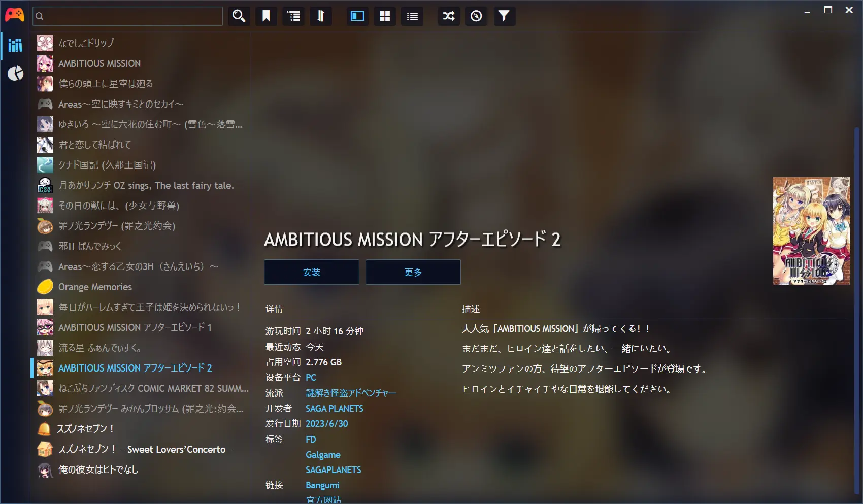Click the details panel vertical scrollbar
The height and width of the screenshot is (504, 863).
(x=857, y=305)
